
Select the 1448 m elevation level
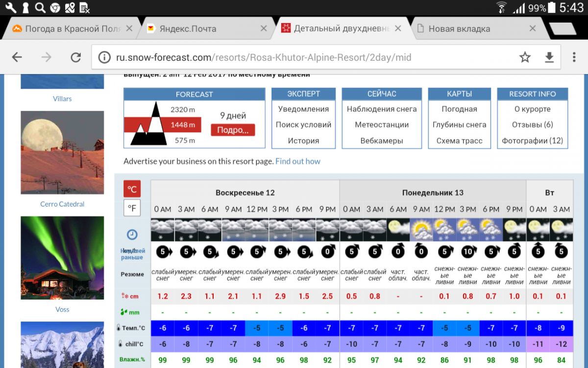pos(183,125)
